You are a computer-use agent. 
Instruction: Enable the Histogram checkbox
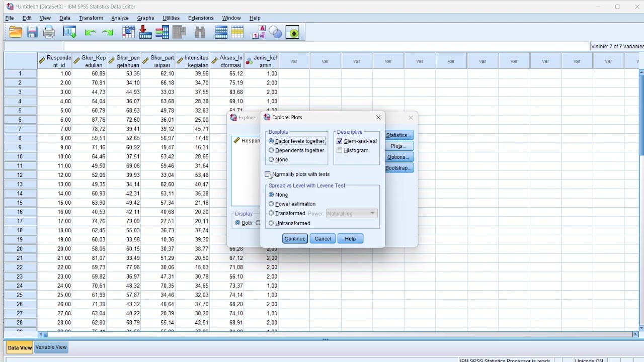click(x=340, y=150)
